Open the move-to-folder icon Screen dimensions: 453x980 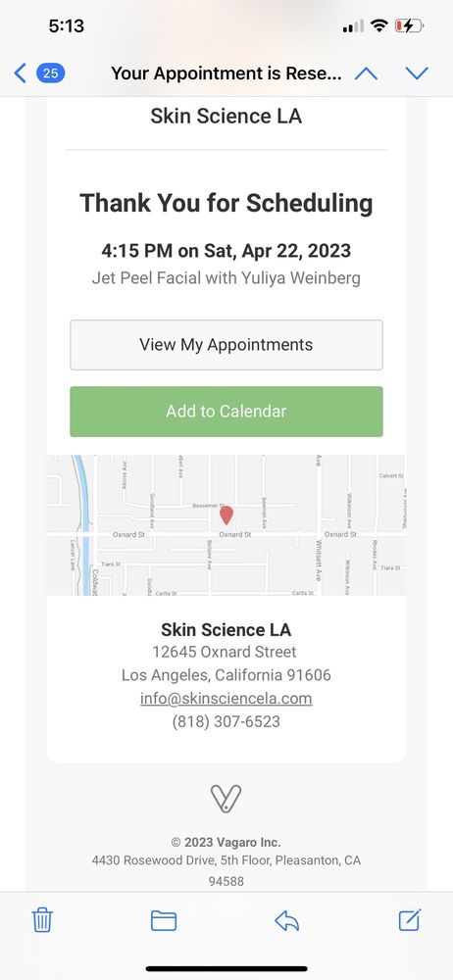[x=164, y=920]
